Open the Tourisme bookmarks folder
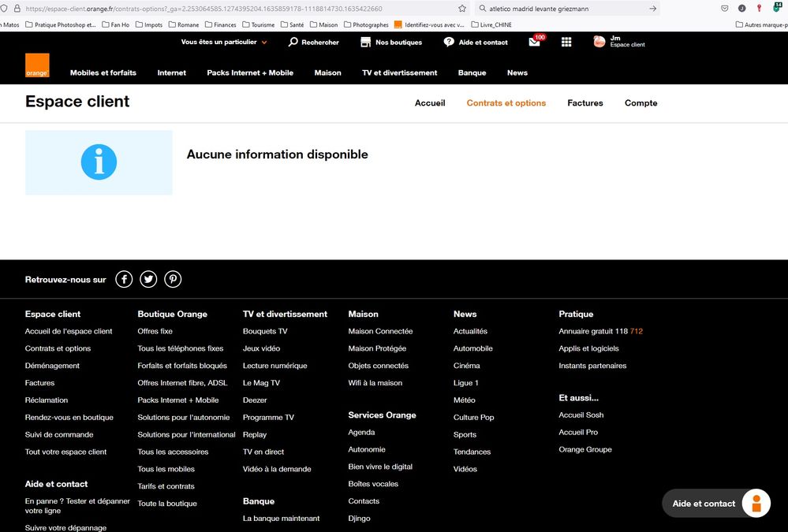 [x=257, y=25]
